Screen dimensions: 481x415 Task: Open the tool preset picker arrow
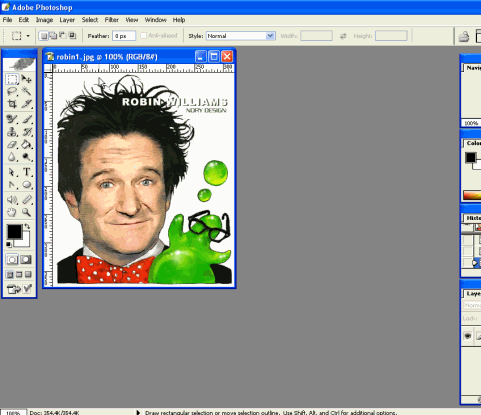pyautogui.click(x=28, y=36)
